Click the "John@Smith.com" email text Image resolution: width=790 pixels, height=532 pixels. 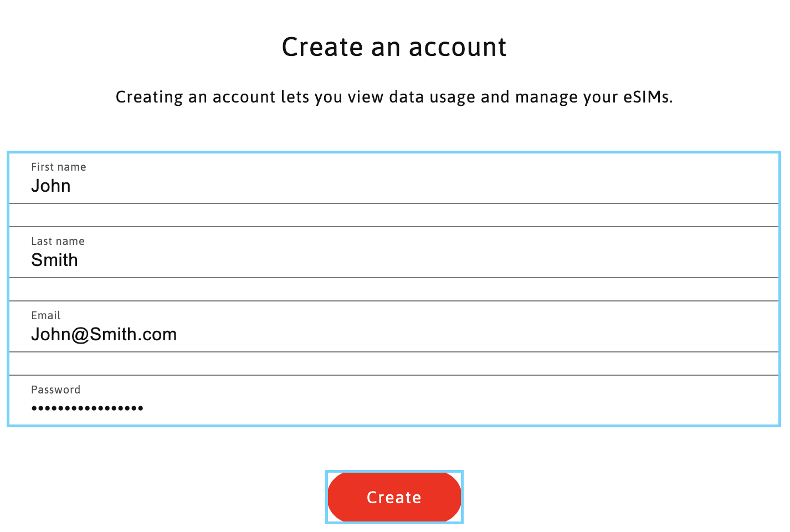pos(104,335)
